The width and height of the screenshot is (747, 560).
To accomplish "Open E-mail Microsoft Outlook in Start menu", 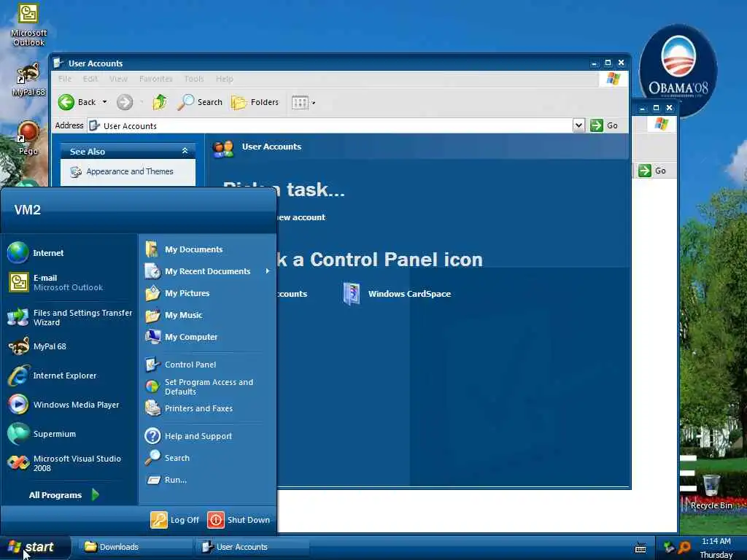I will point(69,282).
